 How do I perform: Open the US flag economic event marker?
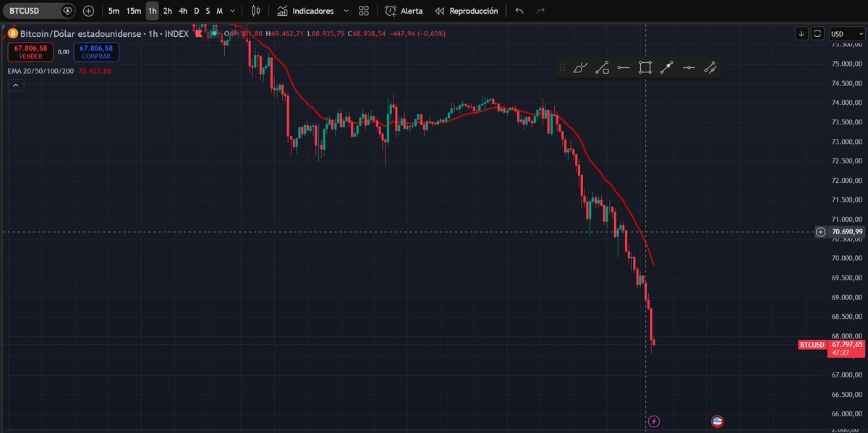click(718, 421)
